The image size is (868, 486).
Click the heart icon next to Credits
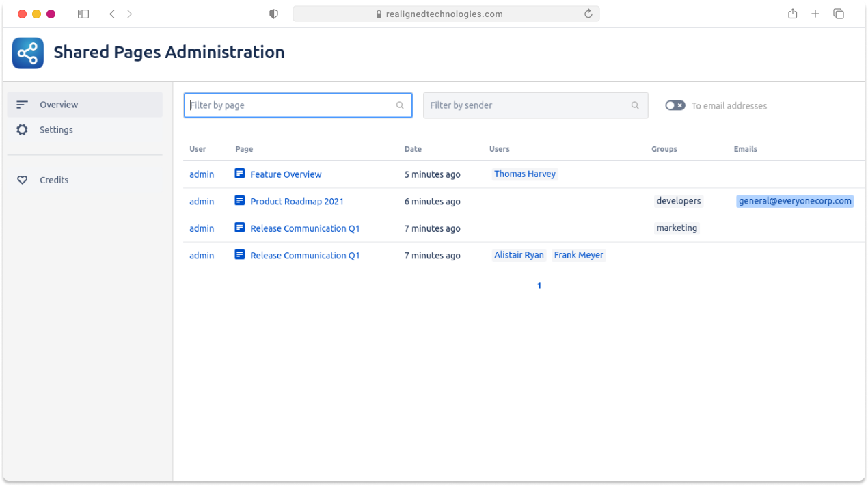click(23, 180)
